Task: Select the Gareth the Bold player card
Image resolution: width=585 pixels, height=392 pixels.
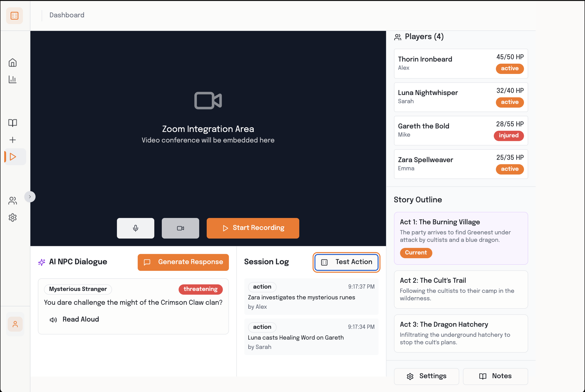Action: pyautogui.click(x=461, y=130)
